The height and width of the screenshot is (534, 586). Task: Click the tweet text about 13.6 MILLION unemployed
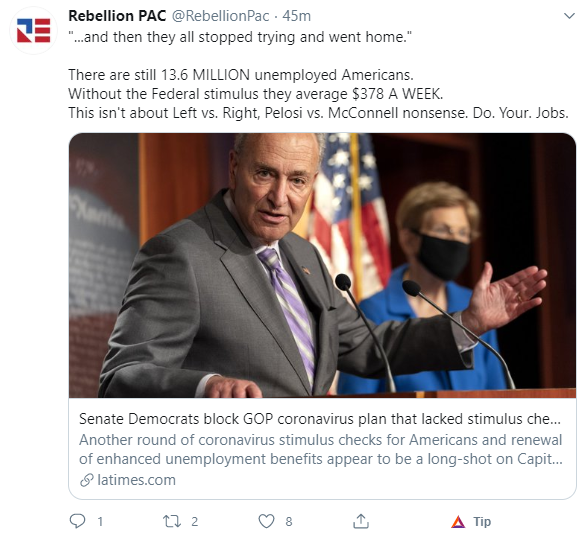(241, 75)
